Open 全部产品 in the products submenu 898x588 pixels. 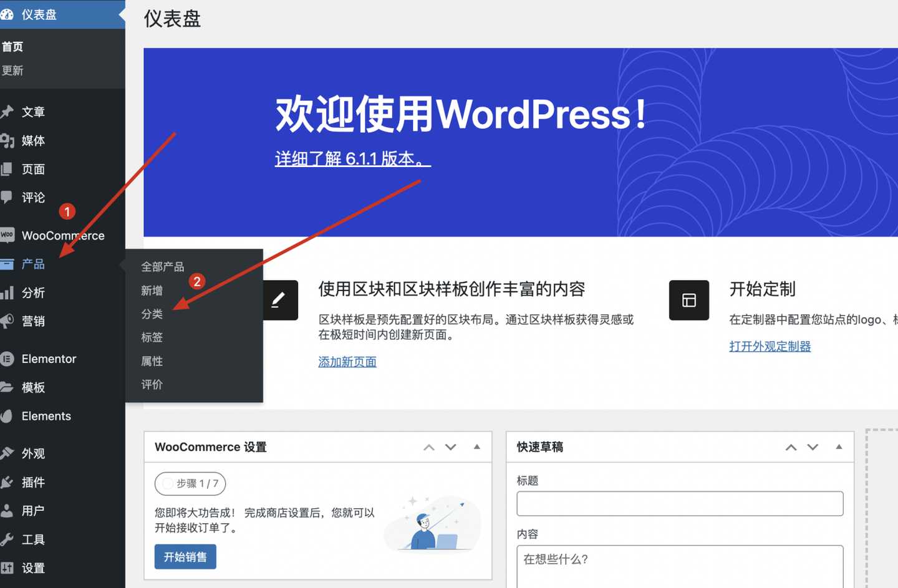(163, 267)
